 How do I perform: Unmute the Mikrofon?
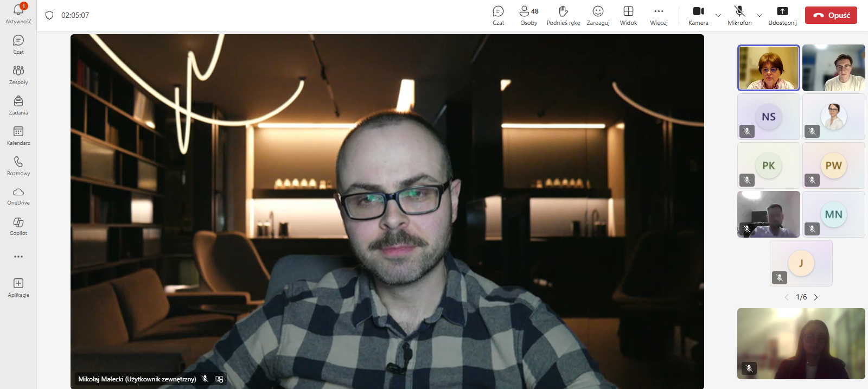point(739,15)
